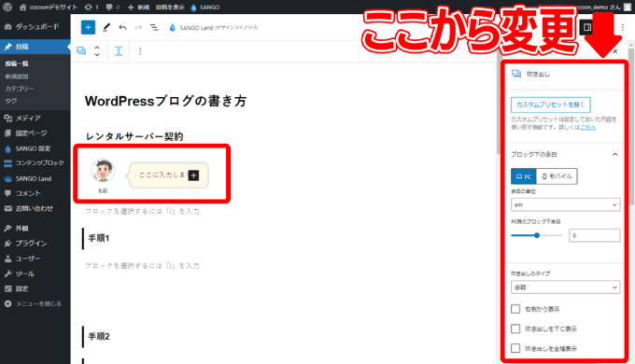635x364 pixels.
Task: Open プラグイン menu
Action: coord(35,244)
